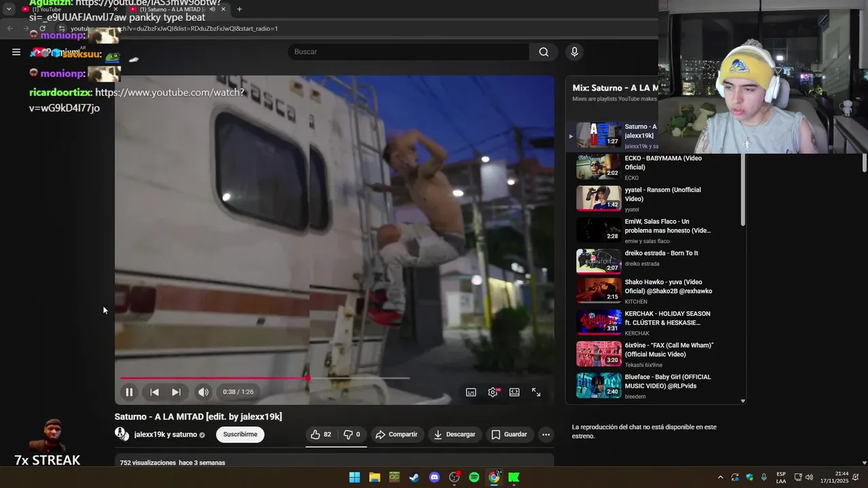Skip to next video in mix
This screenshot has height=488, width=868.
[176, 392]
